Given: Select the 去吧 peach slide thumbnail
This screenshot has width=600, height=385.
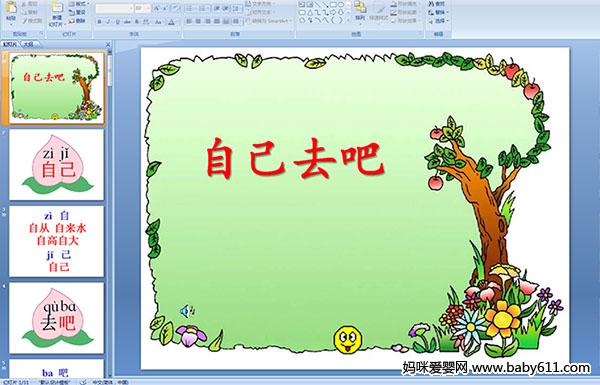Looking at the screenshot, I should pyautogui.click(x=57, y=318).
